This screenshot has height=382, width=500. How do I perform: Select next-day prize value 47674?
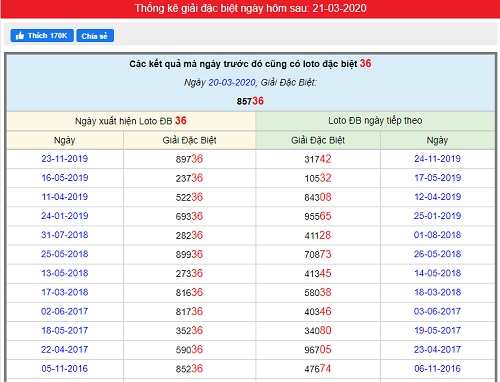[x=318, y=369]
